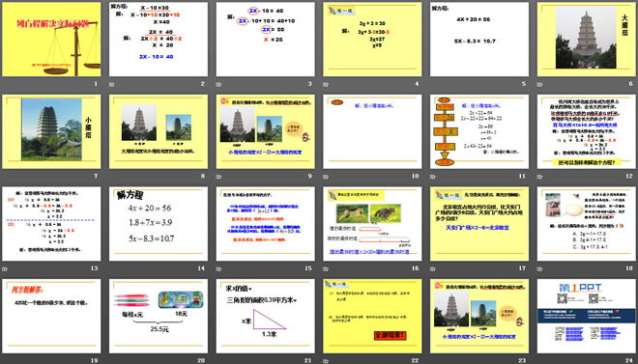
Task: Select slide 8 with two pagoda photos
Action: coord(159,131)
